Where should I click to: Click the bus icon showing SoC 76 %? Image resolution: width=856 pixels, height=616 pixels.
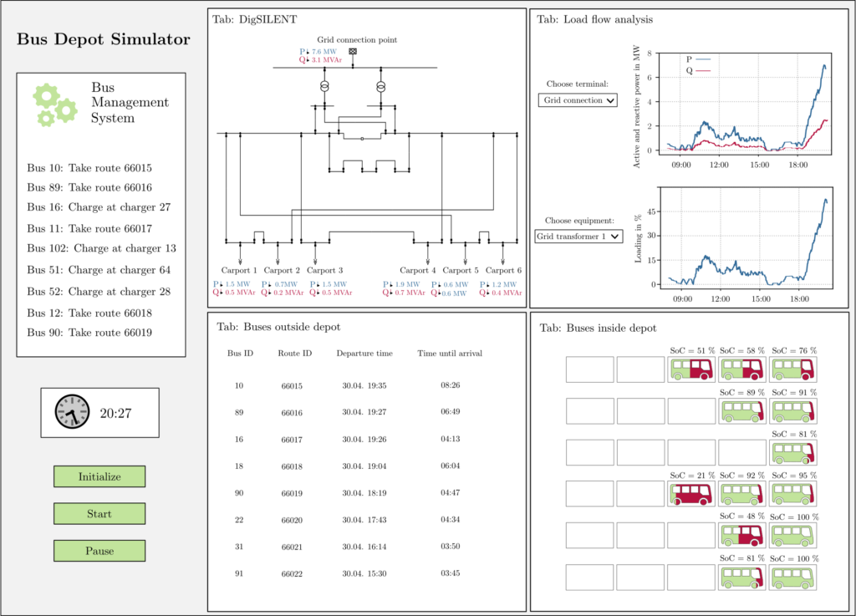coord(792,369)
